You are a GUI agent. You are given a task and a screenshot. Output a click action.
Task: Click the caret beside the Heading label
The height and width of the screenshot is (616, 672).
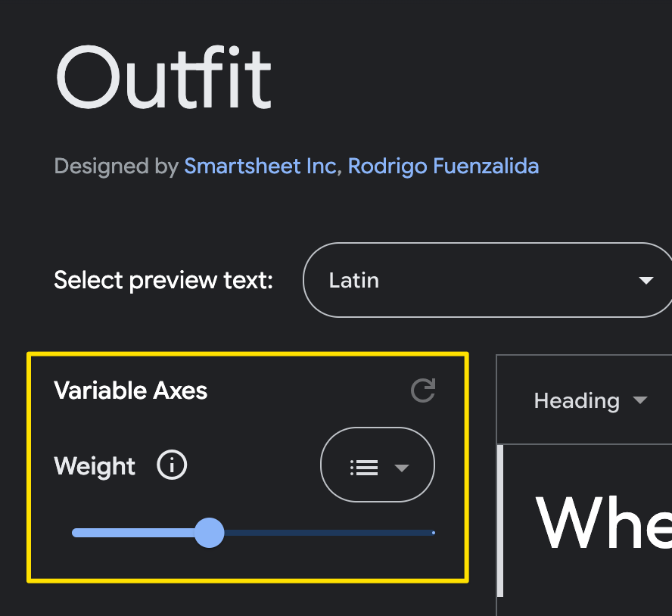(640, 400)
